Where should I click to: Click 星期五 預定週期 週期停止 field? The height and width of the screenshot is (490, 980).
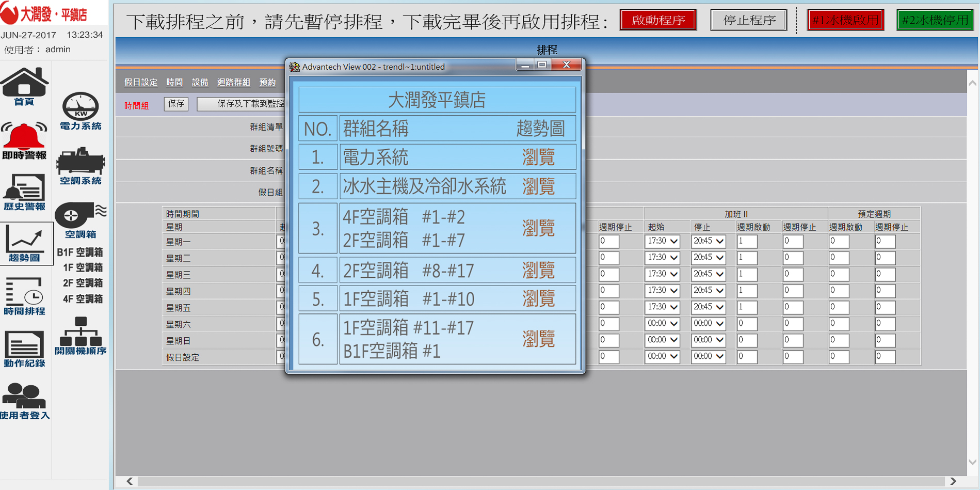pyautogui.click(x=885, y=307)
